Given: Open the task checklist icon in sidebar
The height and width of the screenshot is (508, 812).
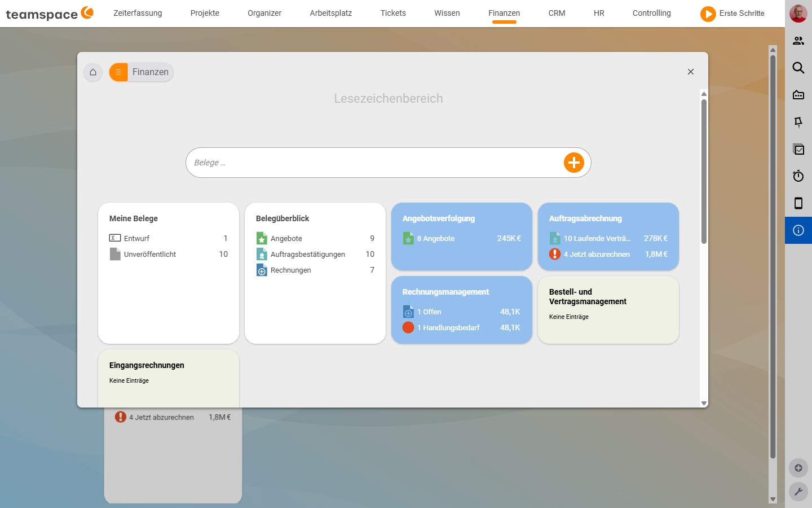Looking at the screenshot, I should point(798,149).
